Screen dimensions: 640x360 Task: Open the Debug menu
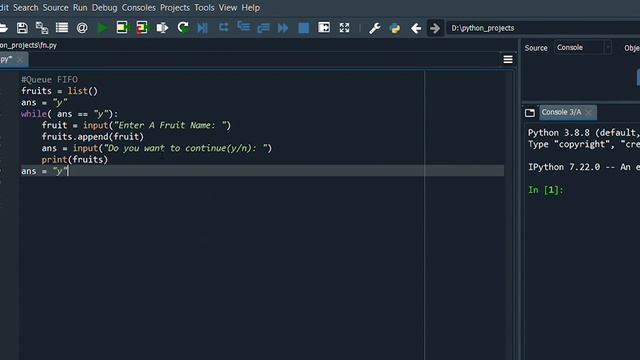coord(104,7)
